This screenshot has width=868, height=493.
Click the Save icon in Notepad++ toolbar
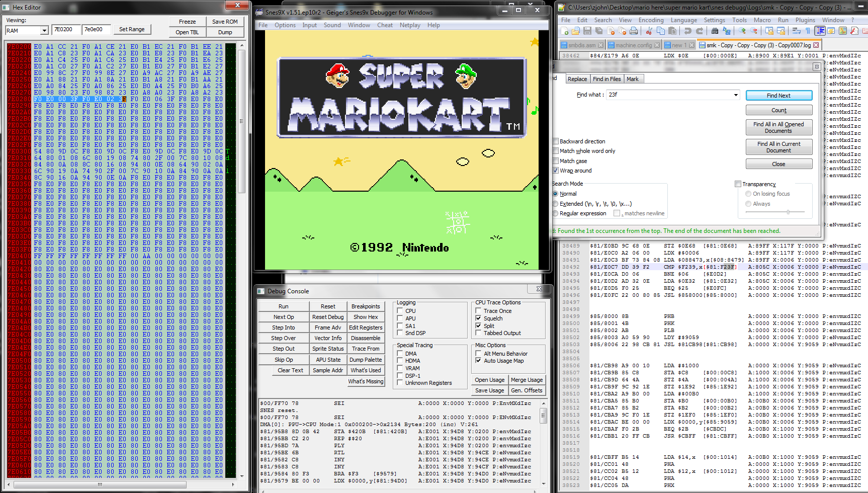pos(587,31)
